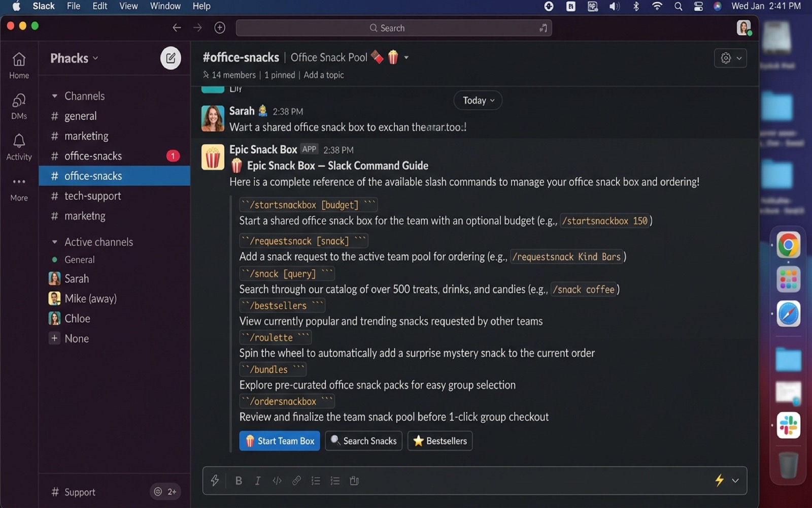The height and width of the screenshot is (508, 812).
Task: Open Slack icon in the Dock
Action: click(788, 425)
